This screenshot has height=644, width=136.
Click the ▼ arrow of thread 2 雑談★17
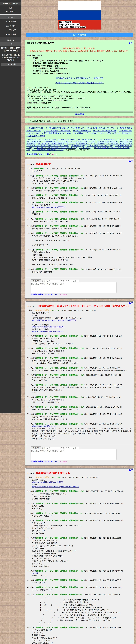click(132, 303)
